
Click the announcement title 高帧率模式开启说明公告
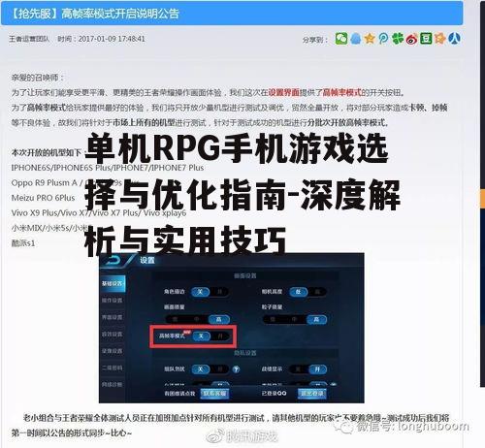coord(120,14)
